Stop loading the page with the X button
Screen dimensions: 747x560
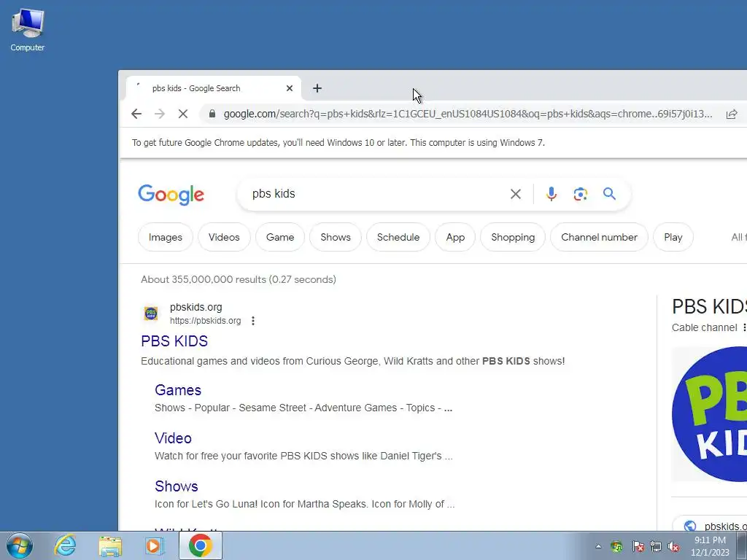183,114
